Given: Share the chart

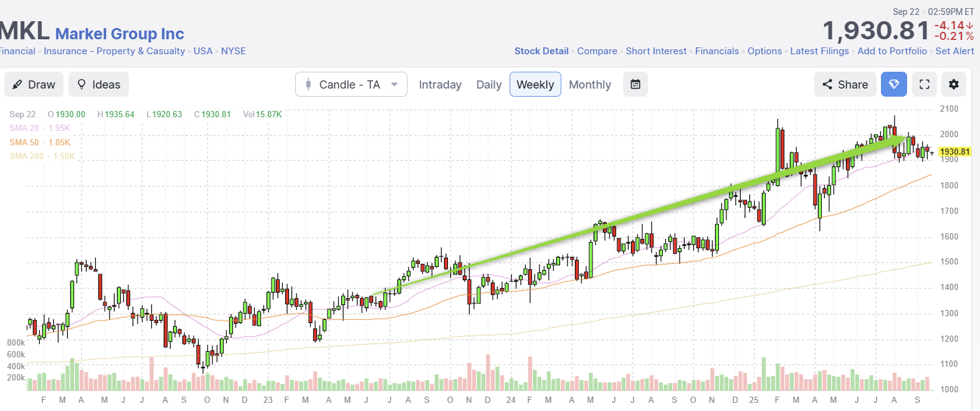Looking at the screenshot, I should coord(845,84).
